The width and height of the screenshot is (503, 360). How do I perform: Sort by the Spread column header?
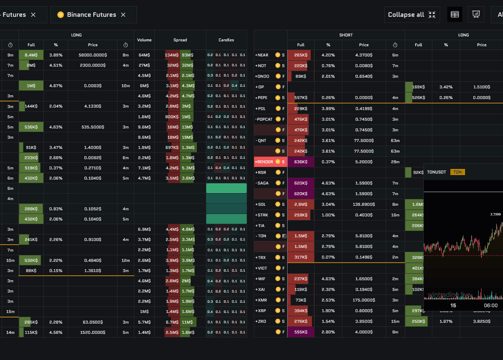180,40
